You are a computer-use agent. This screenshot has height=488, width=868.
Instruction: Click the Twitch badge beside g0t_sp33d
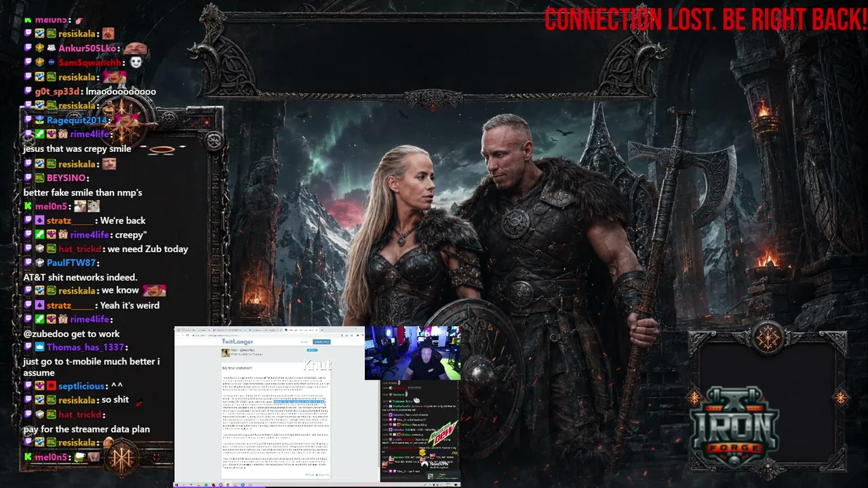28,91
